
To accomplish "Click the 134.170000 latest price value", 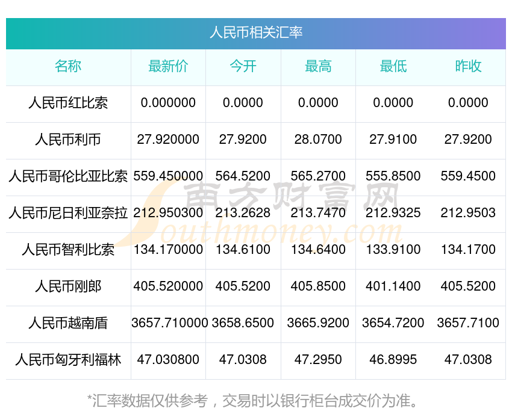I will tap(168, 250).
